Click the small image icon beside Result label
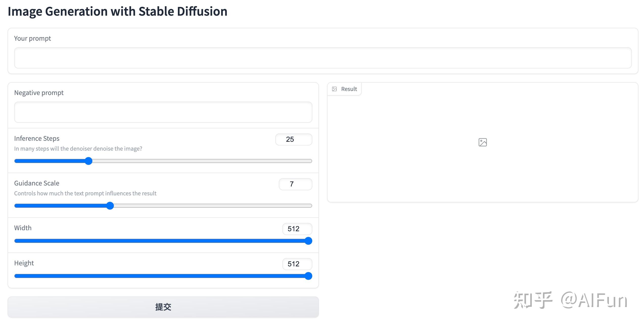The image size is (644, 326). pos(334,89)
